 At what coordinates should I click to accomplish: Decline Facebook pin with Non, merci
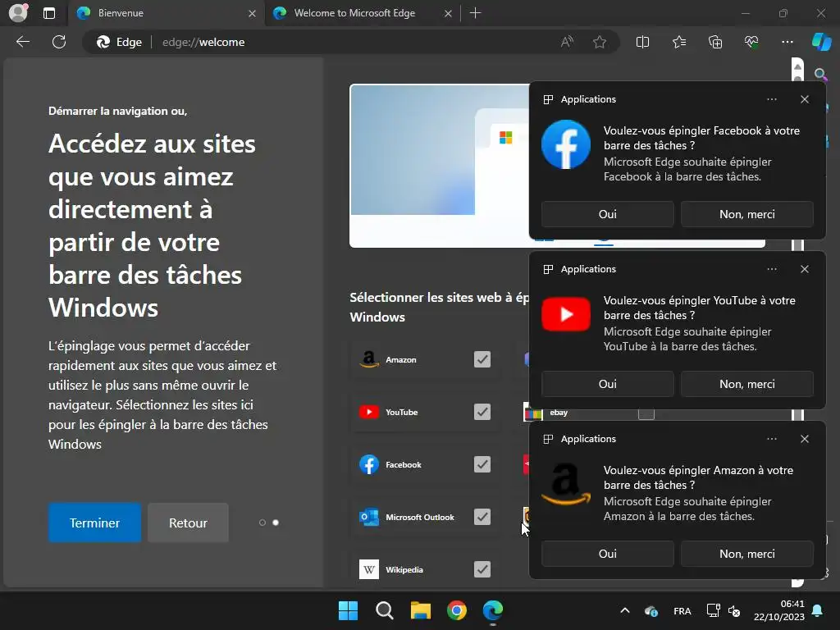(x=746, y=214)
